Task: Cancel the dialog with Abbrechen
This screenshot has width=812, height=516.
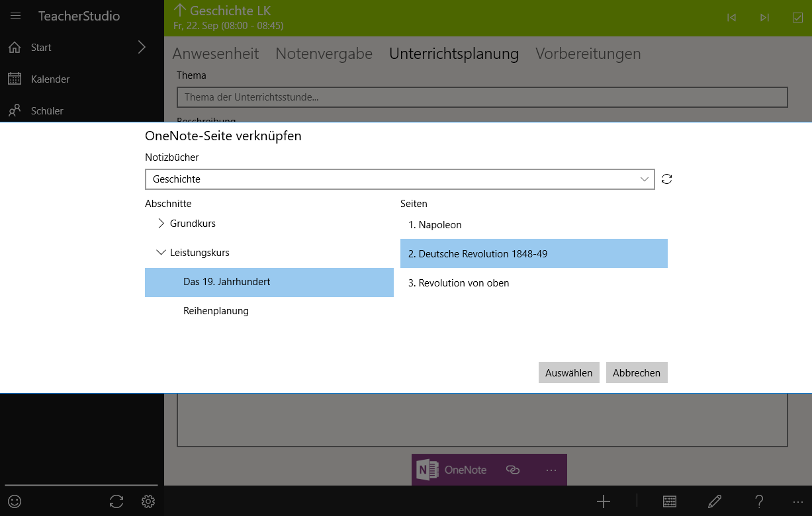Action: pyautogui.click(x=637, y=372)
